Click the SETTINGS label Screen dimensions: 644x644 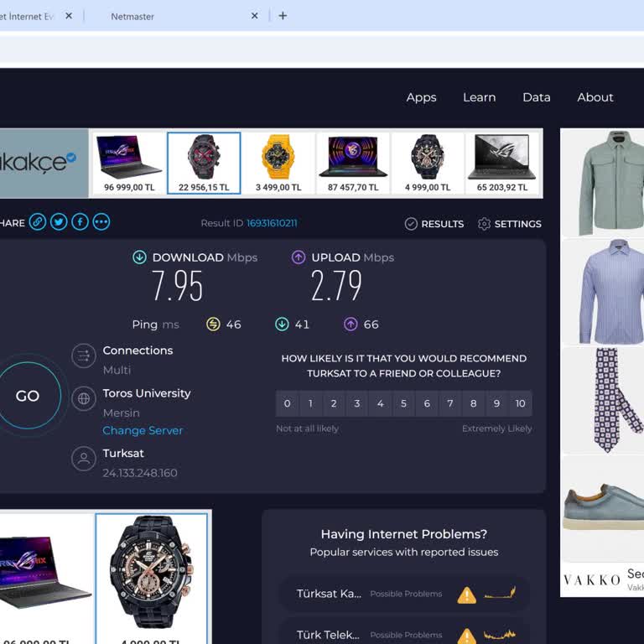click(x=518, y=224)
